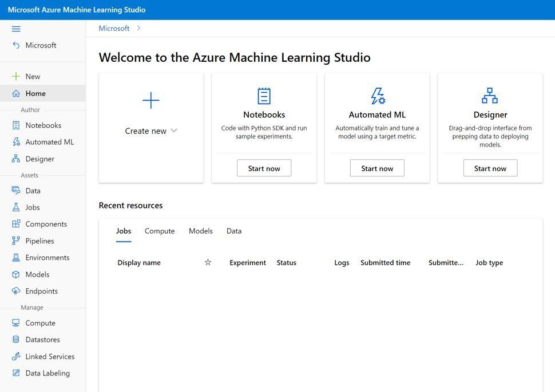The image size is (555, 392).
Task: Open Datastores under Manage
Action: coord(42,339)
